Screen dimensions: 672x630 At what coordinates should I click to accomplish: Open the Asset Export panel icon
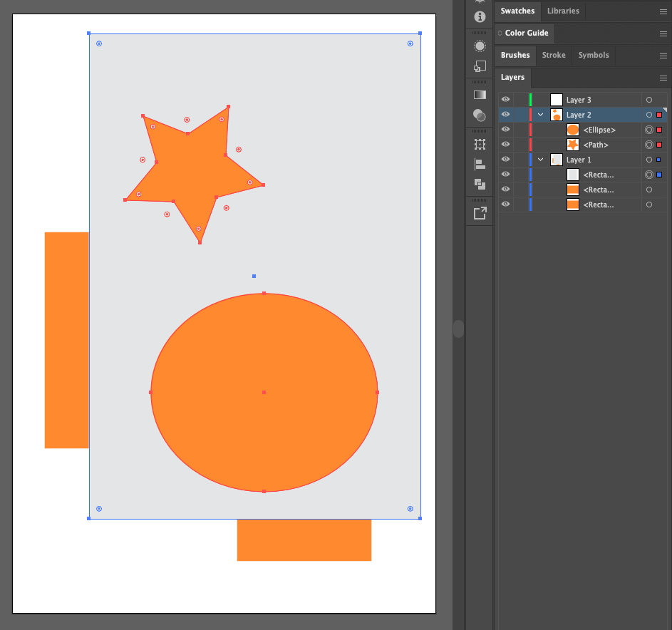point(479,212)
